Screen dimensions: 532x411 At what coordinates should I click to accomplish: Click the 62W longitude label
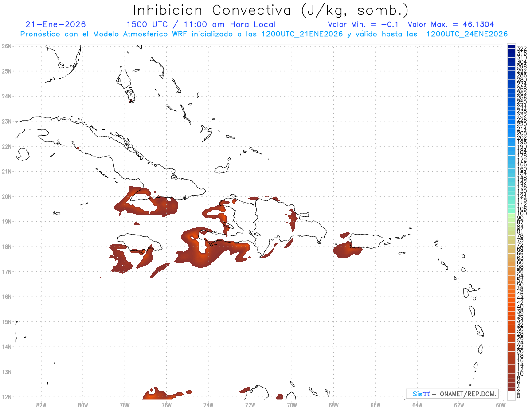click(459, 404)
